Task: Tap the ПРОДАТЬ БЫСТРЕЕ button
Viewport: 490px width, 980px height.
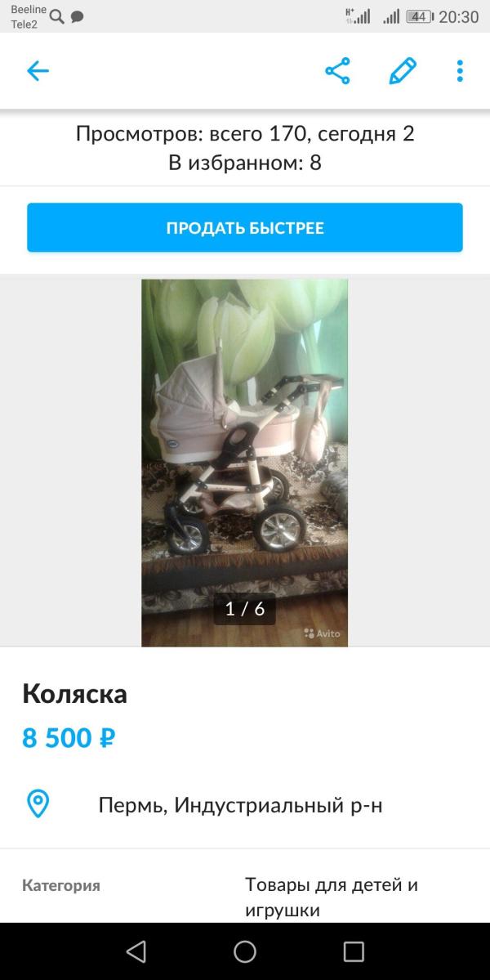Action: pos(245,227)
